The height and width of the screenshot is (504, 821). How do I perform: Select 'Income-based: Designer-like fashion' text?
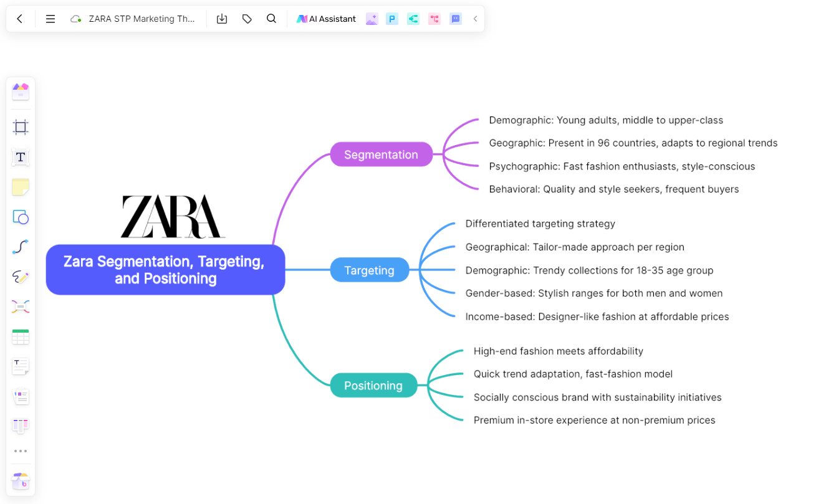(597, 316)
